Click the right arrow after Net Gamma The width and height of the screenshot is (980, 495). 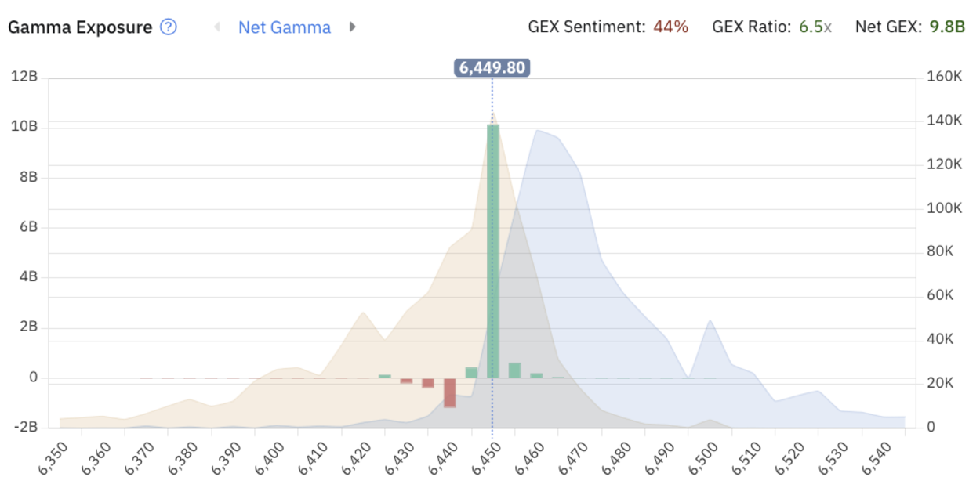352,27
